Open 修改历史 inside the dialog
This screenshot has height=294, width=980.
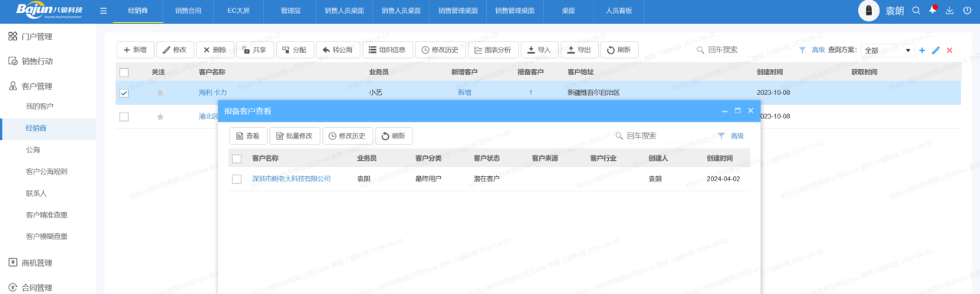point(347,136)
